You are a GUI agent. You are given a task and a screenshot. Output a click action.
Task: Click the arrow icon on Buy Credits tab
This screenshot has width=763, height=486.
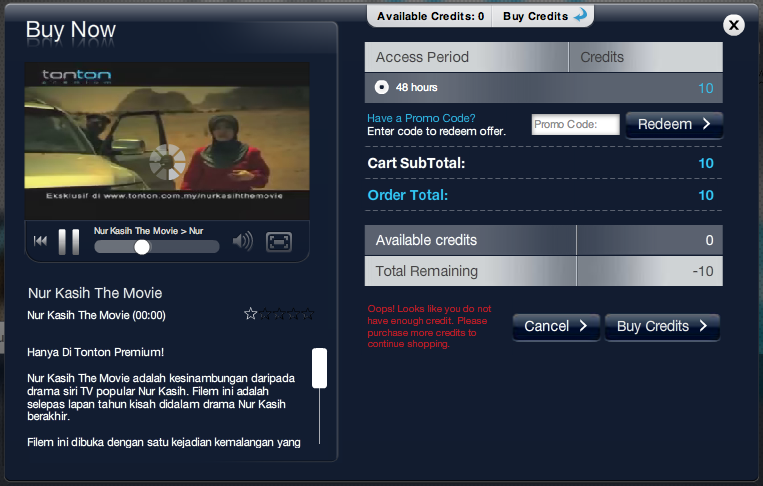coord(580,15)
